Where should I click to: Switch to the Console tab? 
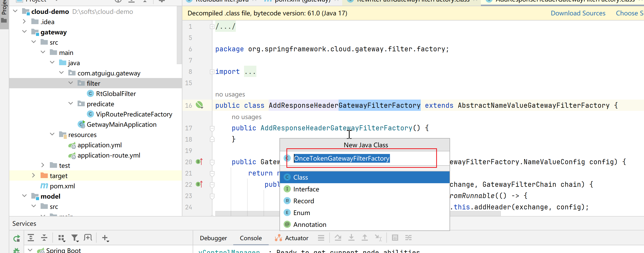tap(251, 238)
